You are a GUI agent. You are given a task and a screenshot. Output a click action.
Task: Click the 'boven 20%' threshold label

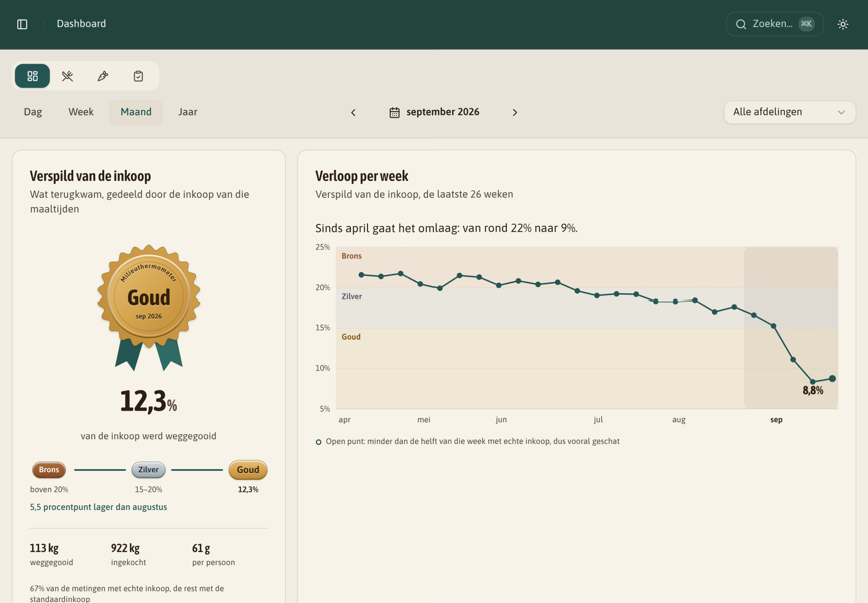tap(49, 490)
